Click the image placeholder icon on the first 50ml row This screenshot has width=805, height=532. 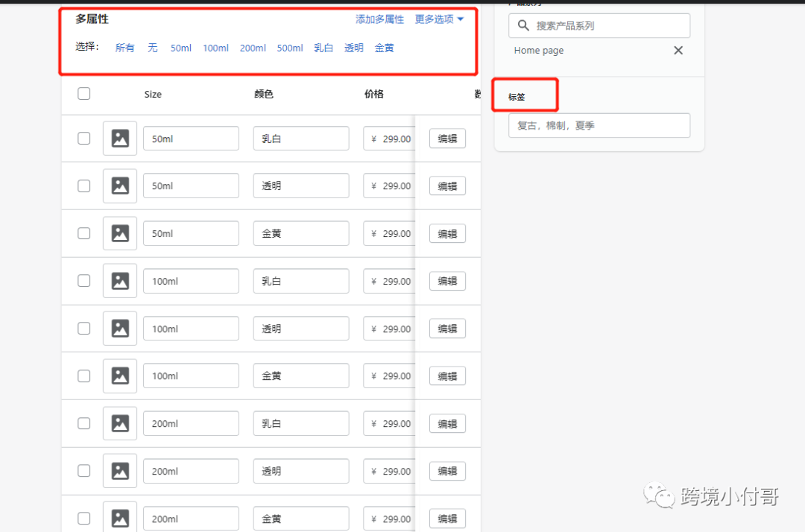(x=119, y=138)
